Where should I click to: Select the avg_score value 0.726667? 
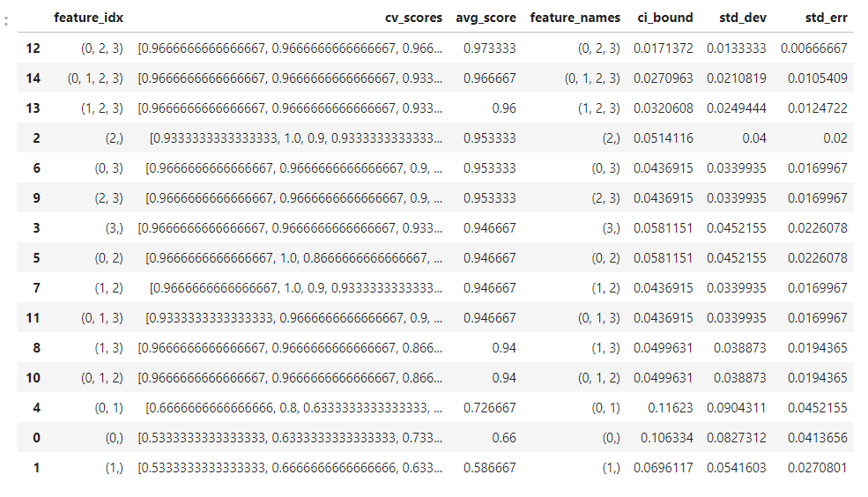489,407
